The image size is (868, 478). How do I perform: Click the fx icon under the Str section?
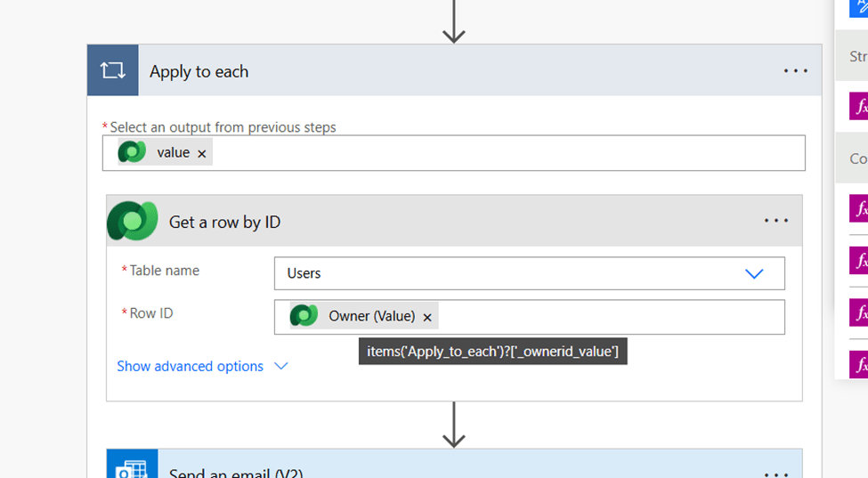859,107
